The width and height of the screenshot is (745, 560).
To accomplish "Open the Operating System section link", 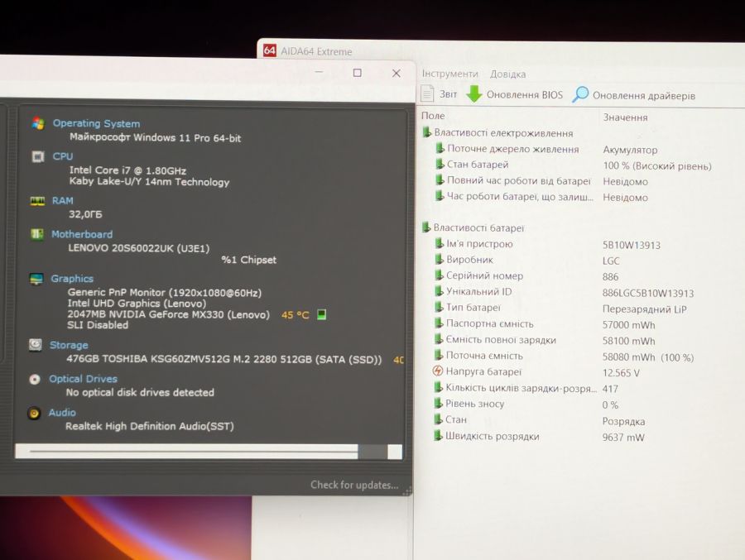I will pos(97,123).
